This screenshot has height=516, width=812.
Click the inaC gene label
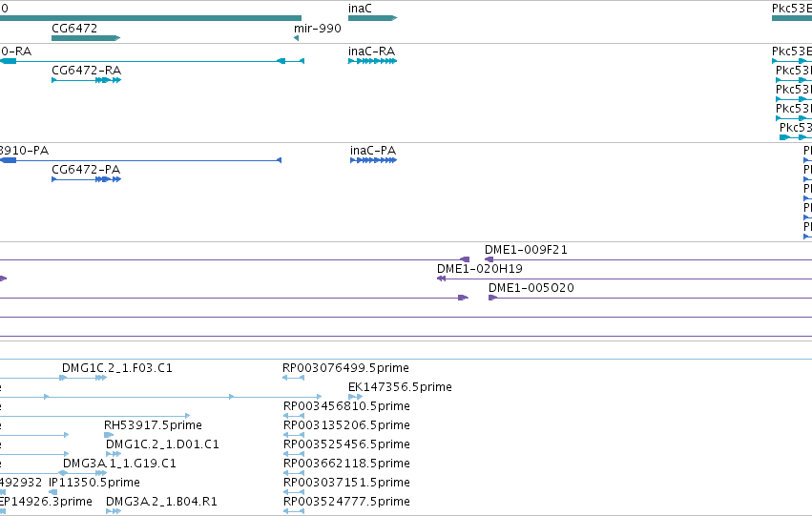pos(360,9)
